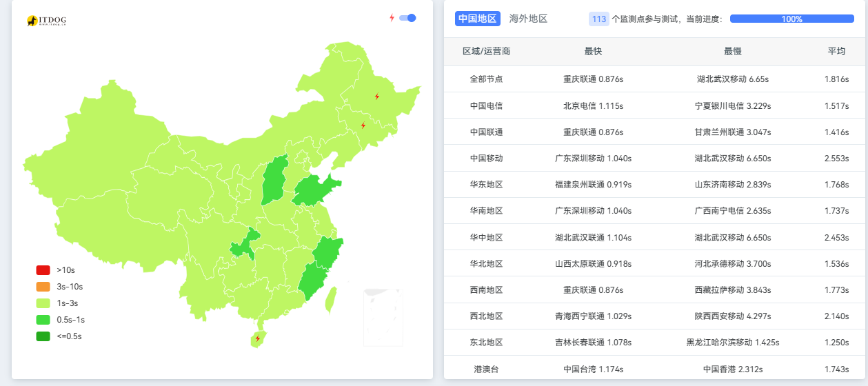Click the 100% progress bar
Viewport: 868px width, 386px height.
(x=791, y=19)
